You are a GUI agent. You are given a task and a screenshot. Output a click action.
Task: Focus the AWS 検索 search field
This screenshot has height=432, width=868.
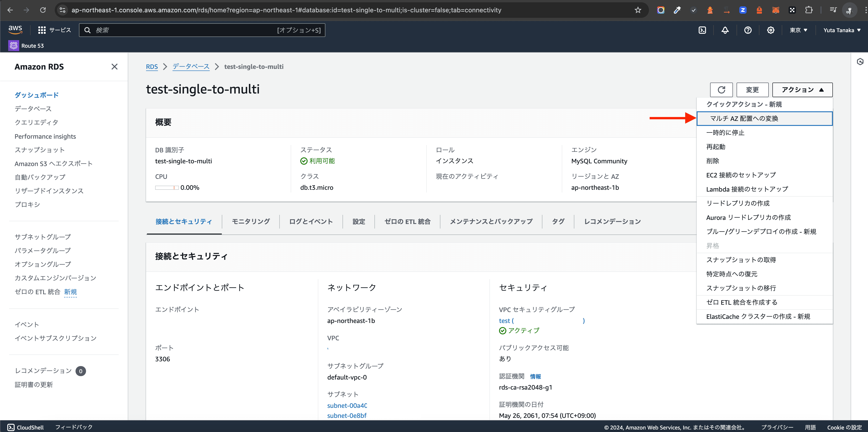(202, 30)
